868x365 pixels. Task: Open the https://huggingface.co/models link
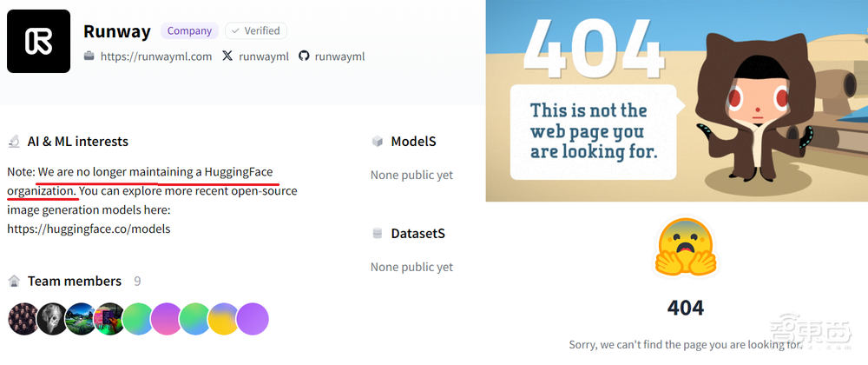click(89, 229)
